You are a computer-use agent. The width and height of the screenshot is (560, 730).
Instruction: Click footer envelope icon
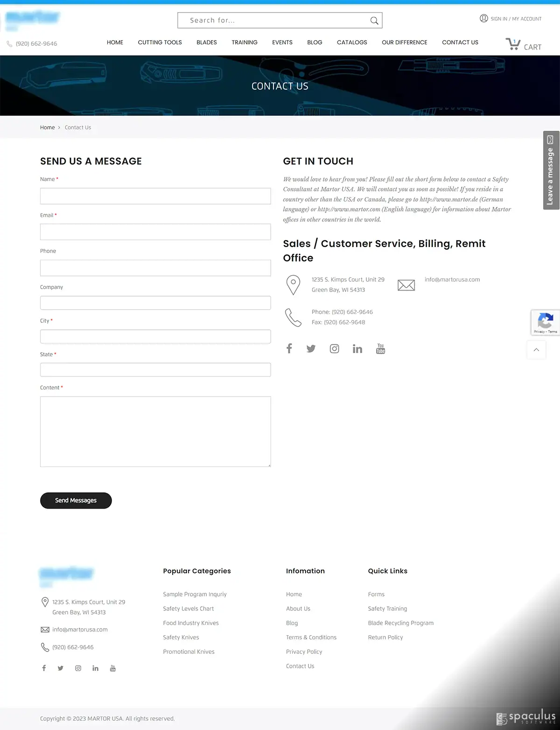coord(45,630)
